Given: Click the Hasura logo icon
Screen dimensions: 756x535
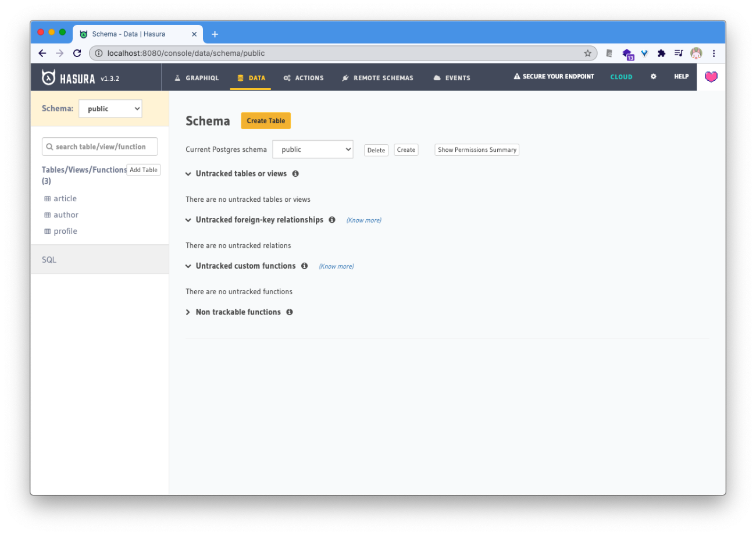Looking at the screenshot, I should click(49, 77).
